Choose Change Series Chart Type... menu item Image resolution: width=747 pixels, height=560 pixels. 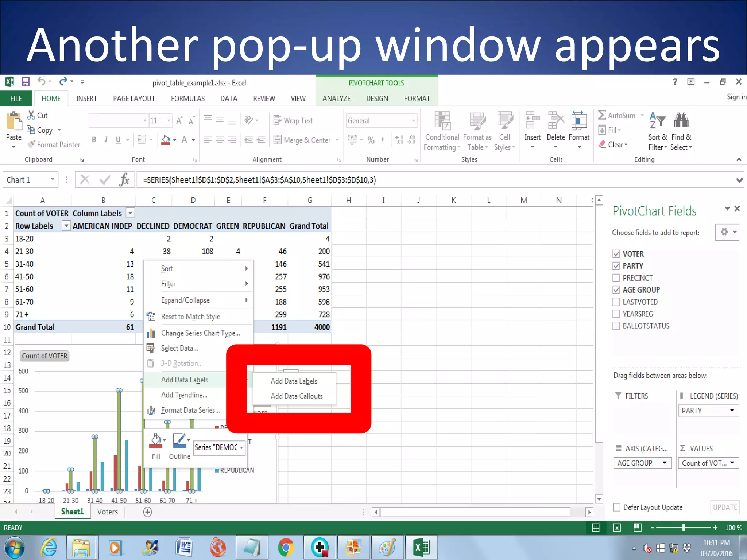[200, 333]
